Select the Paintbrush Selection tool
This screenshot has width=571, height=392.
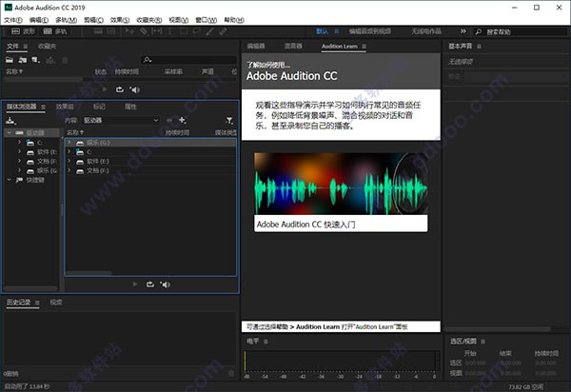(209, 31)
